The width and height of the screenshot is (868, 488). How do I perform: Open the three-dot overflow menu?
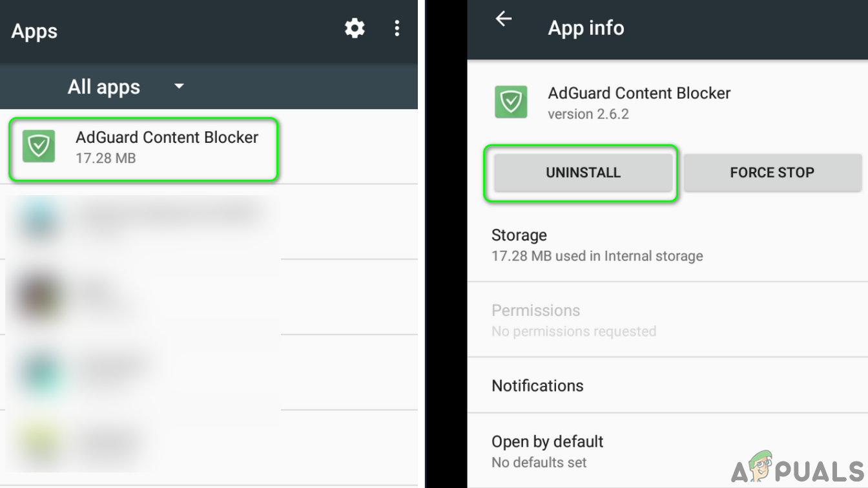pyautogui.click(x=397, y=28)
